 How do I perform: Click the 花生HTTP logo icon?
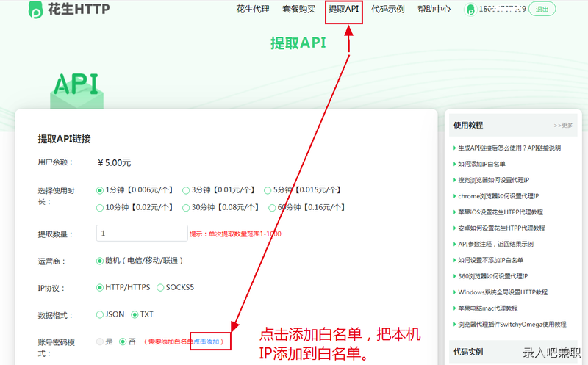point(35,10)
